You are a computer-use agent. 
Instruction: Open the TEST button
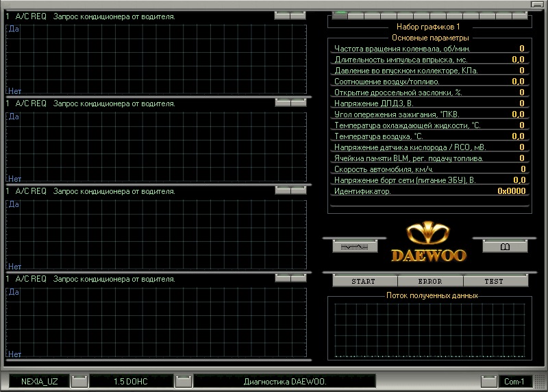click(x=495, y=281)
